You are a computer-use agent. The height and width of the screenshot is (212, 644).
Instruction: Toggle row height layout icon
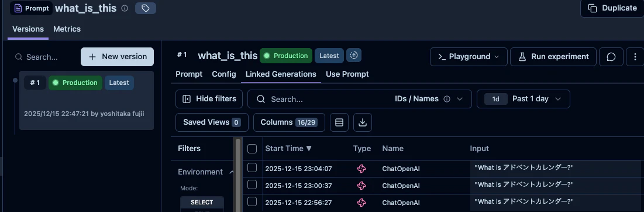[339, 122]
